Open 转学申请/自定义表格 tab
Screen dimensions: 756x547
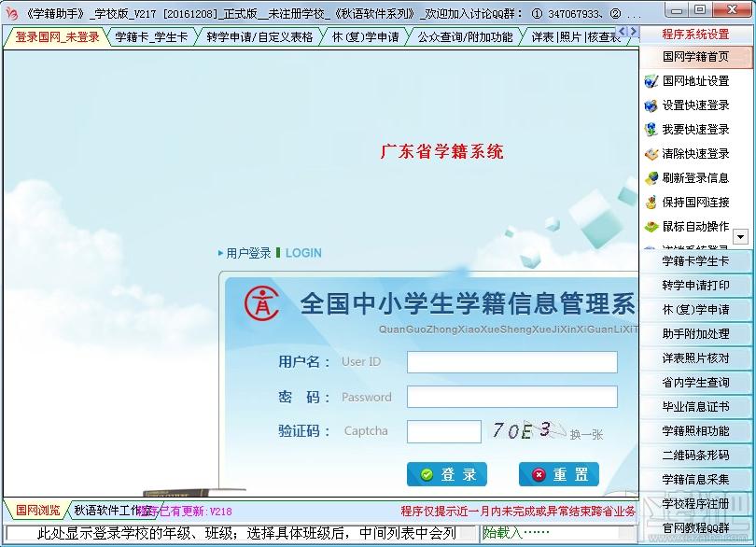tap(259, 36)
